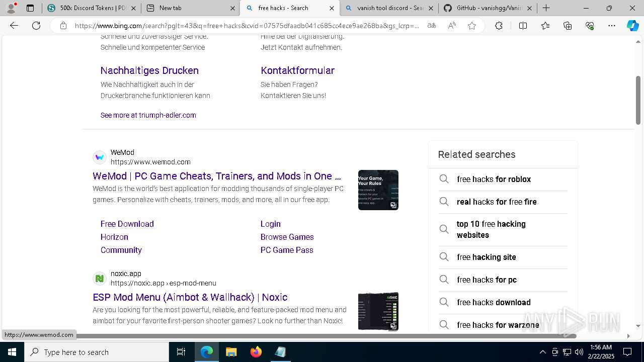This screenshot has height=362, width=644.
Task: Open Windows Start menu
Action: click(12, 352)
